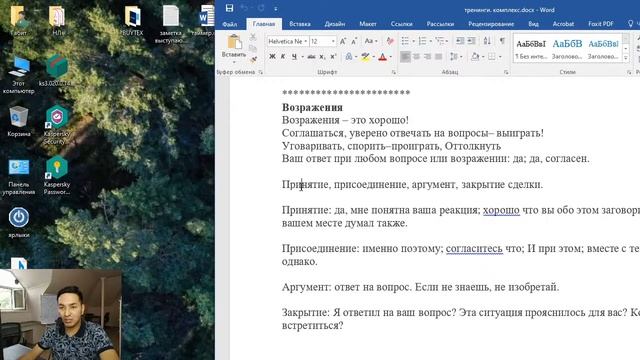Apply the first 'Заголово...' heading style
Viewport: 640px width, 360px height.
[567, 49]
